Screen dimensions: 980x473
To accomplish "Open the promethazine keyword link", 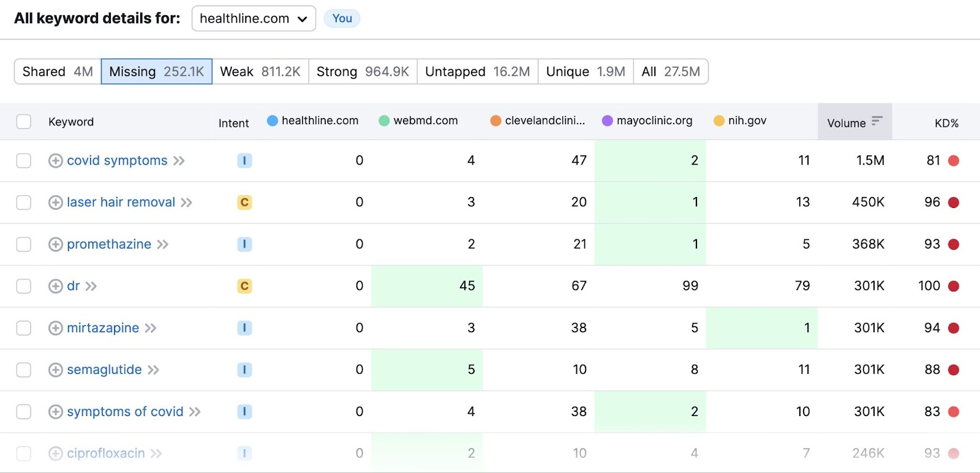I will click(109, 244).
